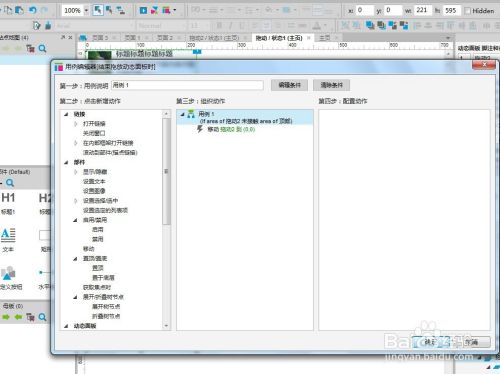Click the undo arrow in the toolbar
The width and height of the screenshot is (500, 374).
(33, 10)
